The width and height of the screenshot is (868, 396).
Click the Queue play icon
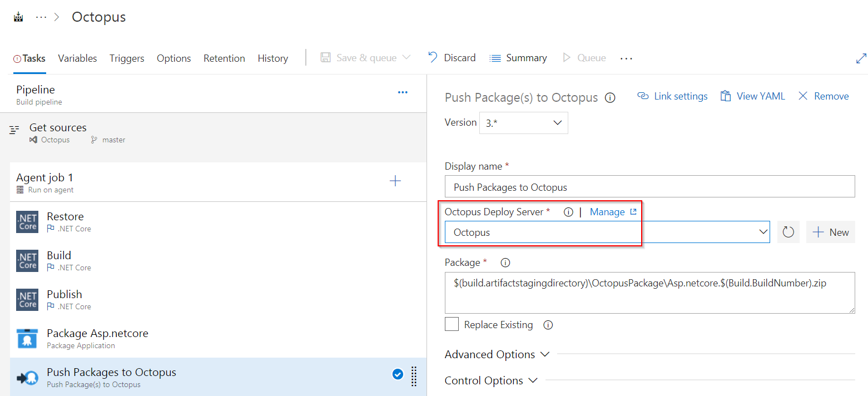[567, 58]
